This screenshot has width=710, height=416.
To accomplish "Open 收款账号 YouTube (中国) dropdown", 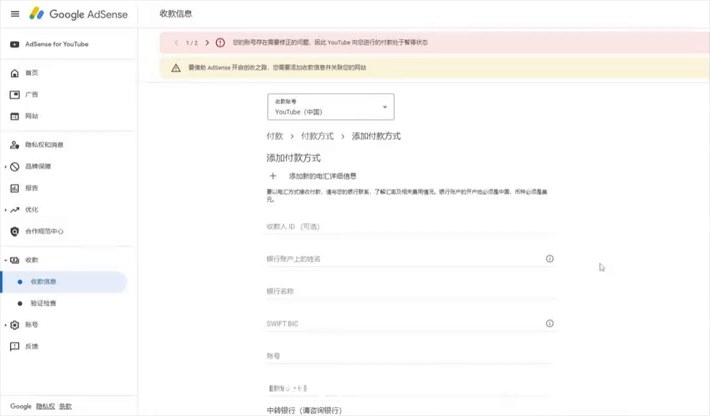I will tap(331, 107).
